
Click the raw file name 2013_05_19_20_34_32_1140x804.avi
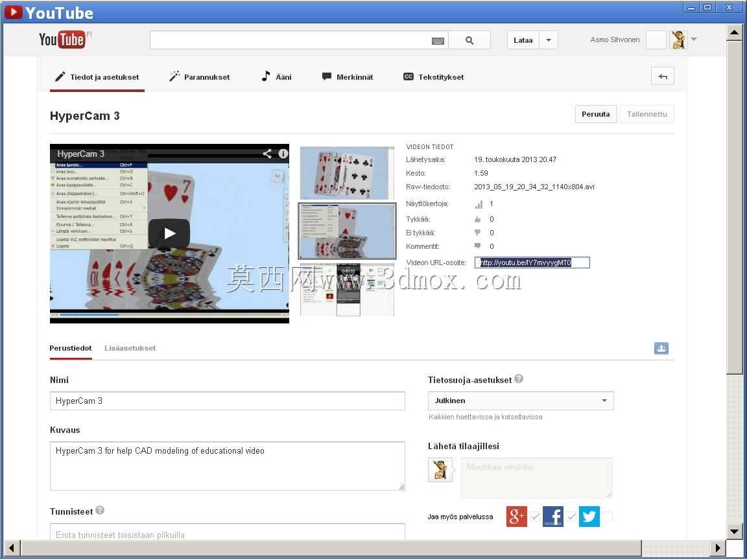pos(534,187)
